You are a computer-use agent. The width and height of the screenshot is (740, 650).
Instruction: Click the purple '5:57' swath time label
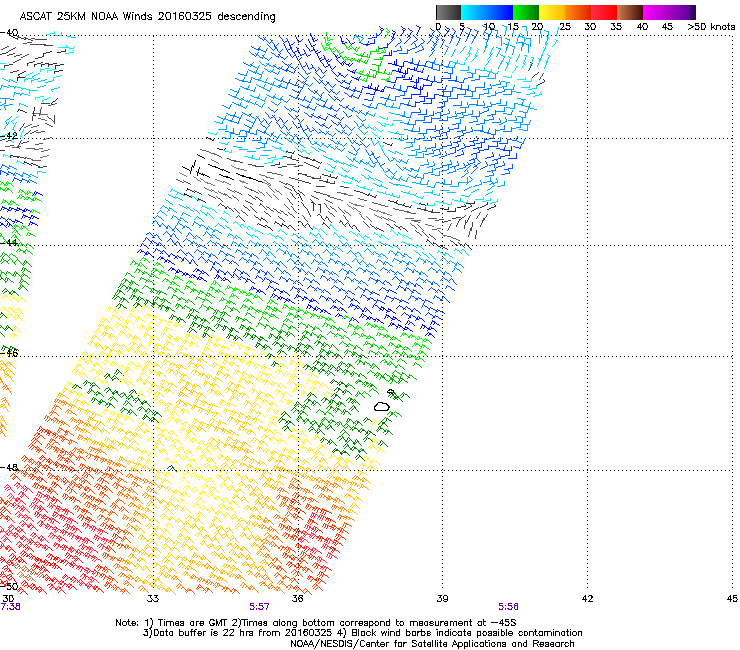point(260,607)
